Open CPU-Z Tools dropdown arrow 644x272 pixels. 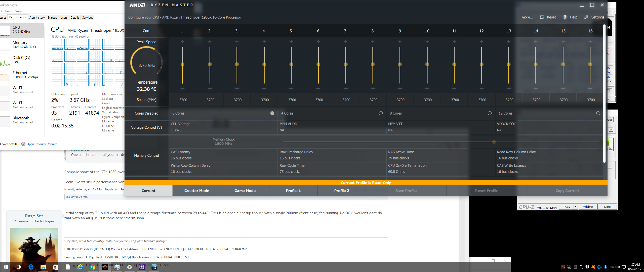click(576, 207)
